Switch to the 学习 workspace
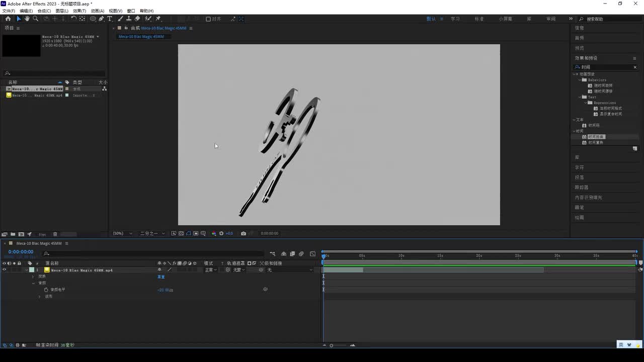The height and width of the screenshot is (362, 644). [x=455, y=19]
